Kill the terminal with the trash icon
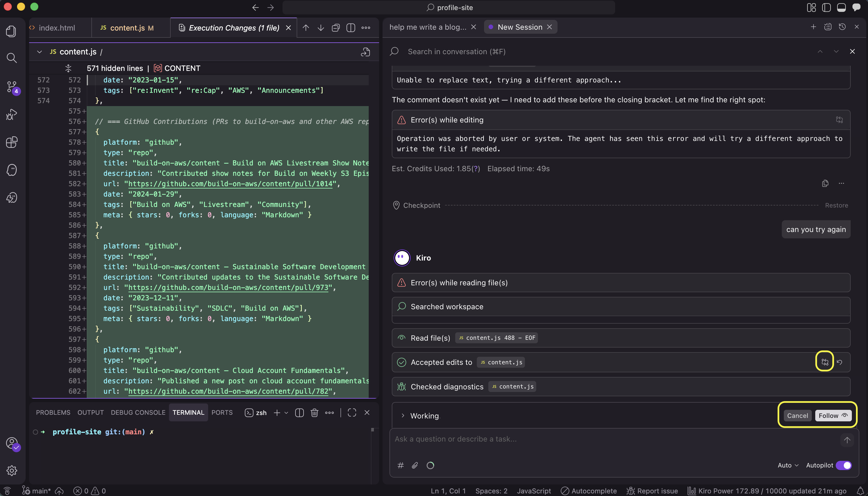Viewport: 868px width, 496px height. point(315,412)
